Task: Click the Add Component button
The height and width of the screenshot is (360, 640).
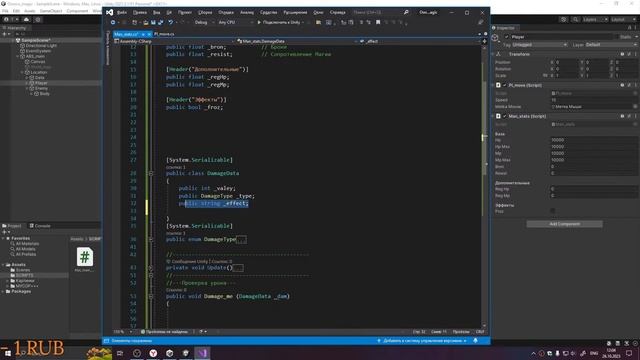Action: pyautogui.click(x=564, y=224)
